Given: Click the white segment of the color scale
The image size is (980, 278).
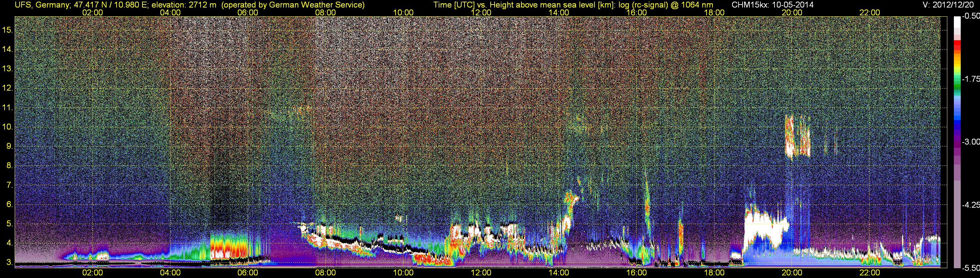Looking at the screenshot, I should point(957,22).
